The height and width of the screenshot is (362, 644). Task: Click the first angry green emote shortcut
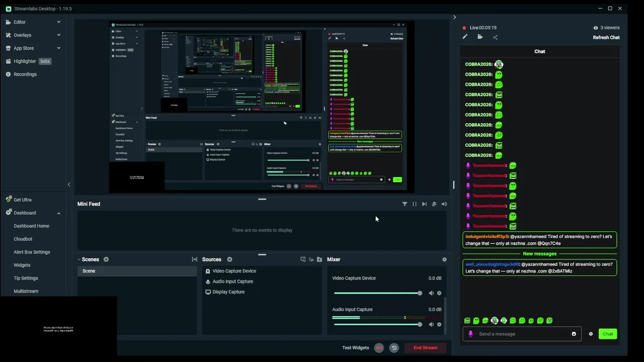tap(467, 321)
